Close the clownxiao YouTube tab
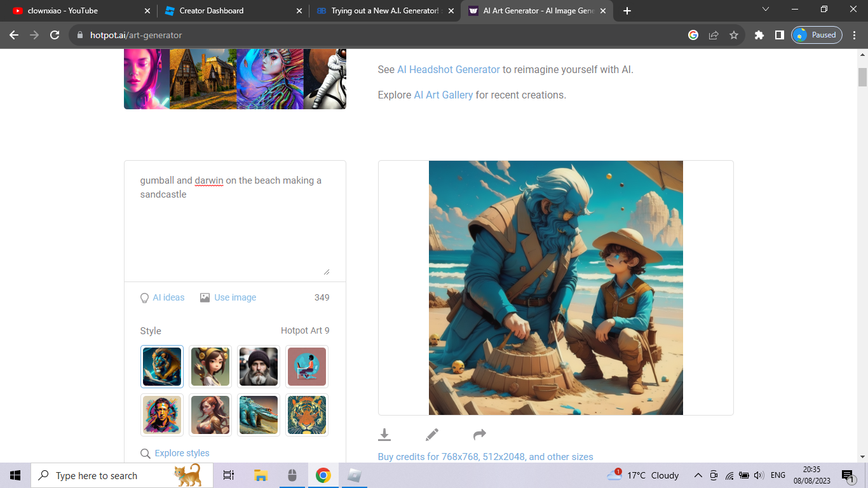 [147, 11]
